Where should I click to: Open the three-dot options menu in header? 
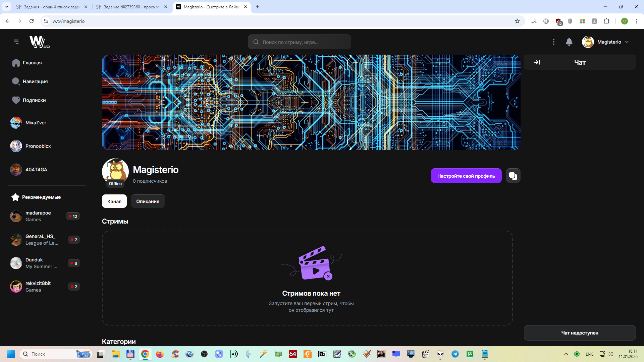pos(554,42)
